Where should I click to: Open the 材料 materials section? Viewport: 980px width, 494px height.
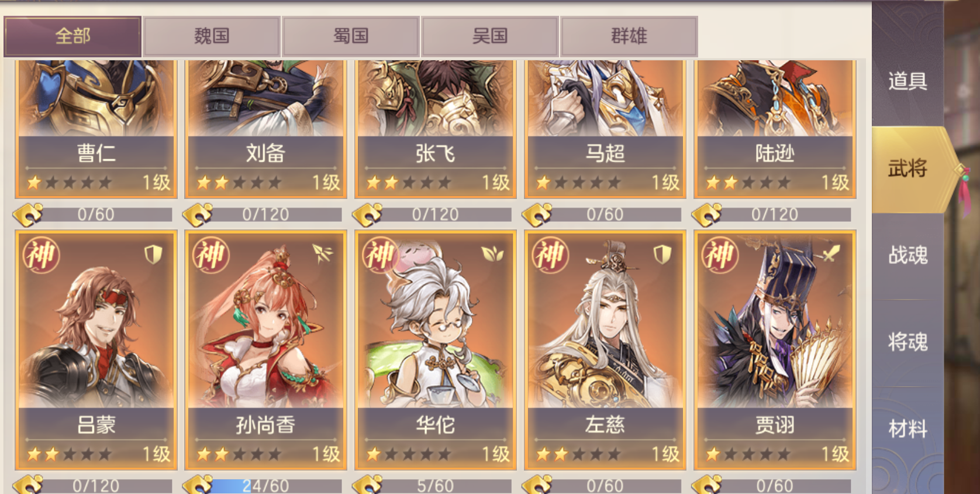pyautogui.click(x=907, y=429)
